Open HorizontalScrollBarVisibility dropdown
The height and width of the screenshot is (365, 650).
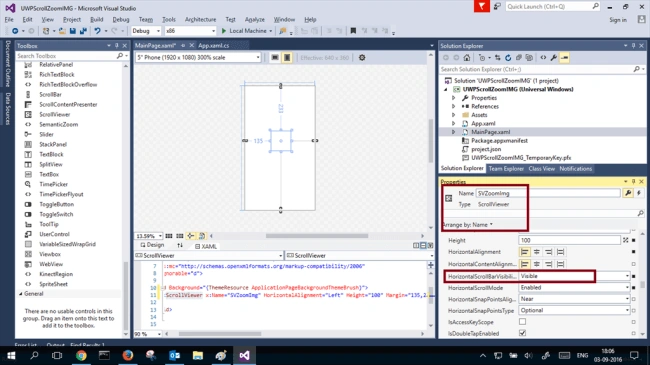coord(574,276)
